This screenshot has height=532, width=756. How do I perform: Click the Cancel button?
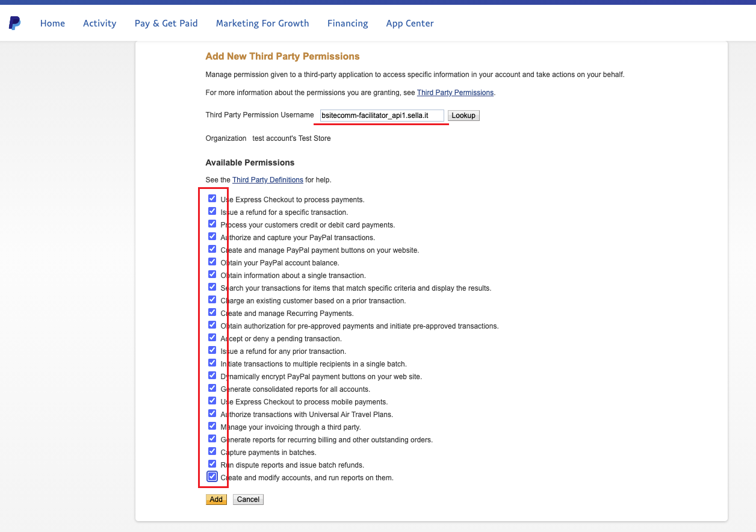pos(248,500)
